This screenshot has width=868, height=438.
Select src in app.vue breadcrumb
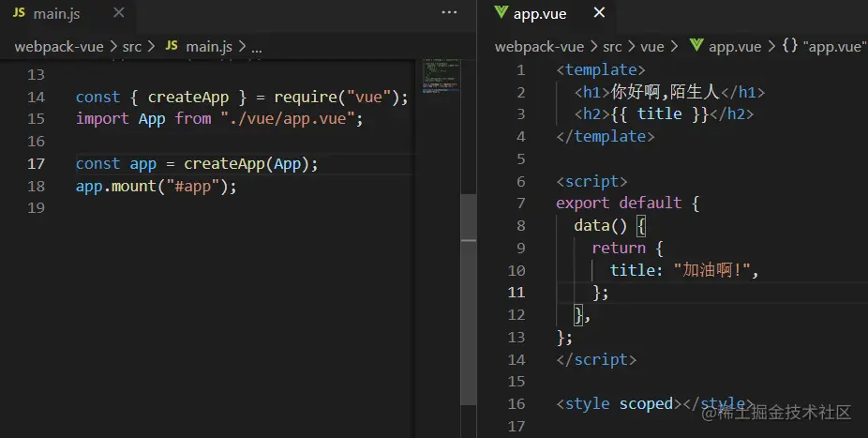point(612,47)
